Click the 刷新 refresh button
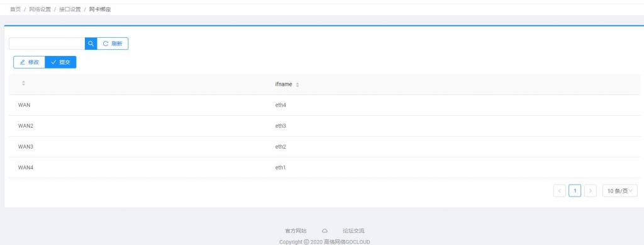Image resolution: width=644 pixels, height=245 pixels. pos(113,43)
